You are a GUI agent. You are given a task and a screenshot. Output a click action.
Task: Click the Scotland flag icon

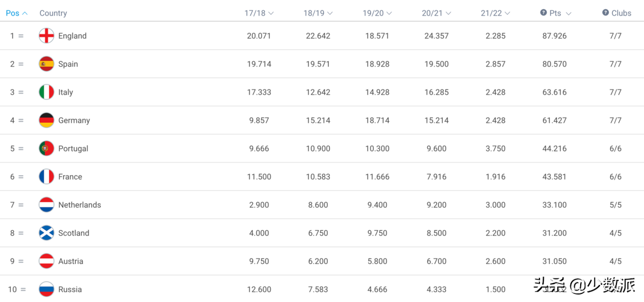pos(47,233)
